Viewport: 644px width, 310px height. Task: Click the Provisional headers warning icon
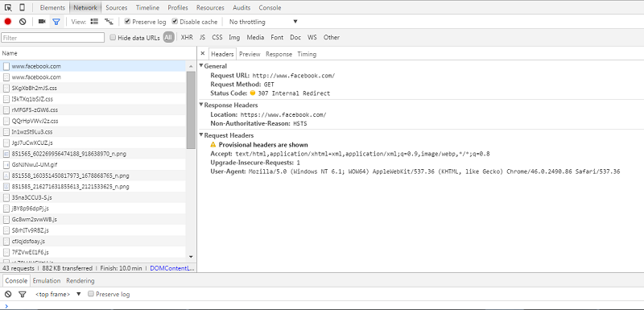[213, 144]
